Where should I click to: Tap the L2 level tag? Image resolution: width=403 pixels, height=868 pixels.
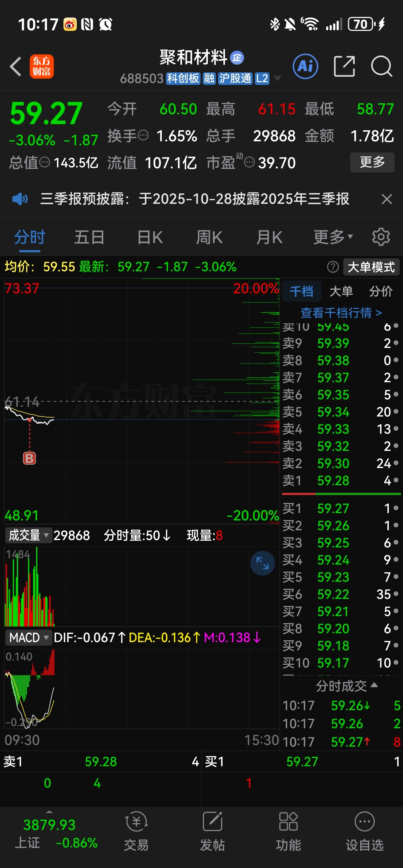coord(262,78)
